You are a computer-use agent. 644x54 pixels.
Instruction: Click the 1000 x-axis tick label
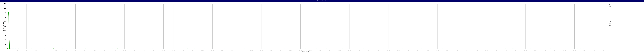click(x=105, y=50)
